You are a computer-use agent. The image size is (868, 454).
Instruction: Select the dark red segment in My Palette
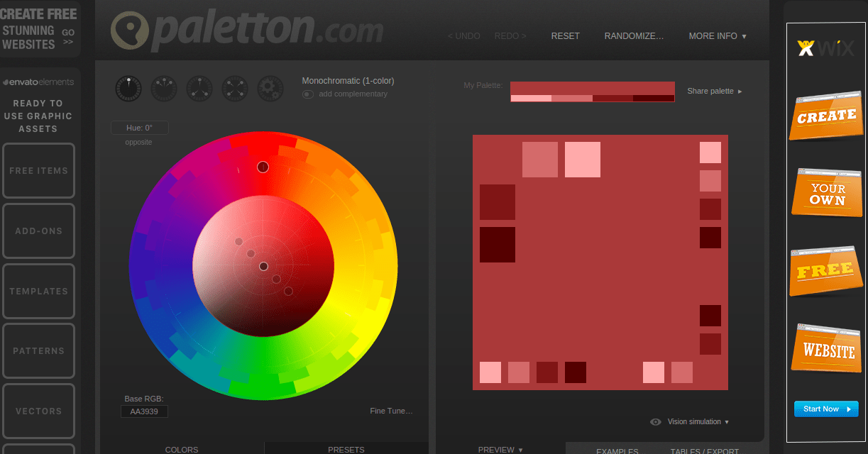point(613,99)
